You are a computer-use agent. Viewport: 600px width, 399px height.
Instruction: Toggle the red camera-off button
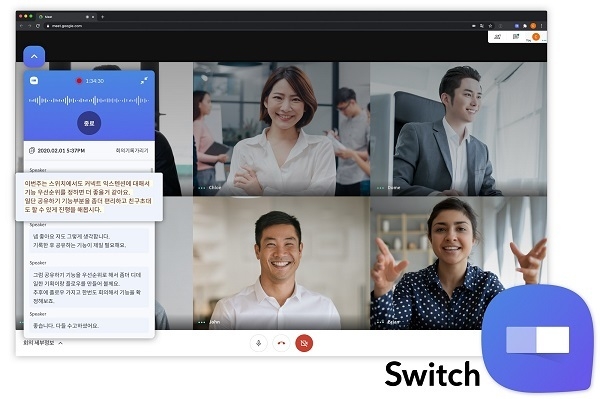[x=304, y=343]
